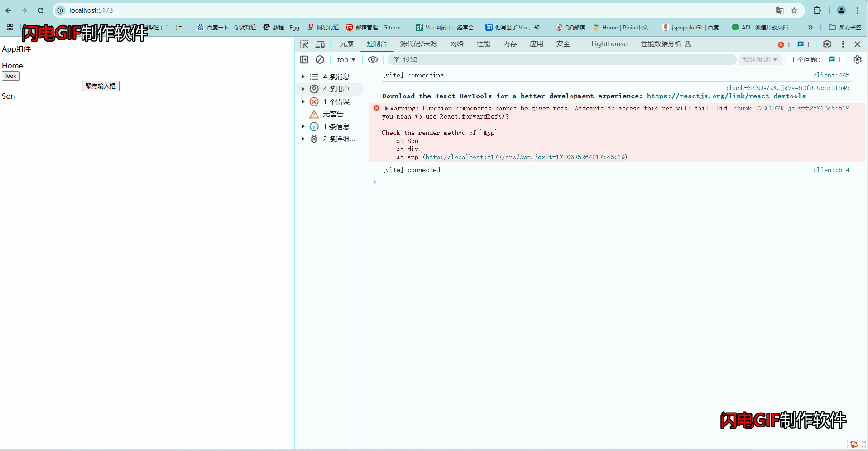Image resolution: width=868 pixels, height=451 pixels.
Task: Click the console filter field
Action: point(561,59)
